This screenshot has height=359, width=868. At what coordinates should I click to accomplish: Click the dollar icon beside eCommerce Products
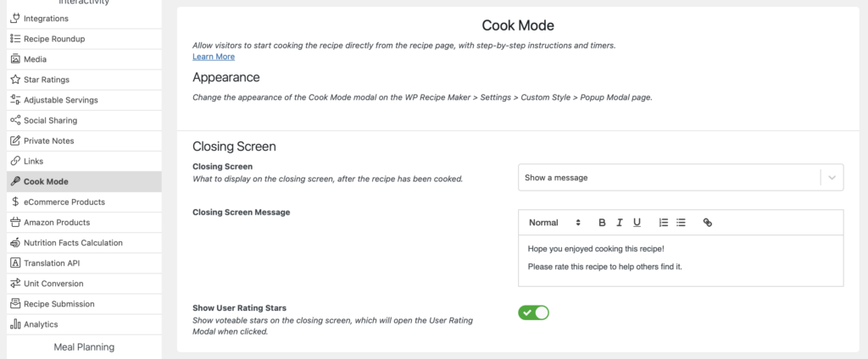point(15,202)
